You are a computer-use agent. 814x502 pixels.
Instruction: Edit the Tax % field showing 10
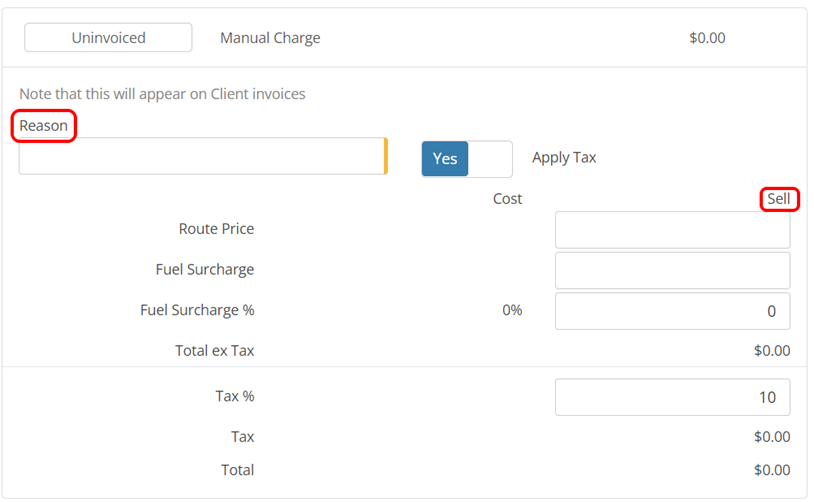pyautogui.click(x=672, y=397)
